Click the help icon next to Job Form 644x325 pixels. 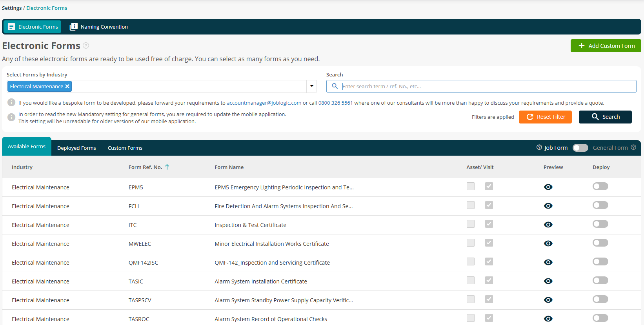(539, 147)
